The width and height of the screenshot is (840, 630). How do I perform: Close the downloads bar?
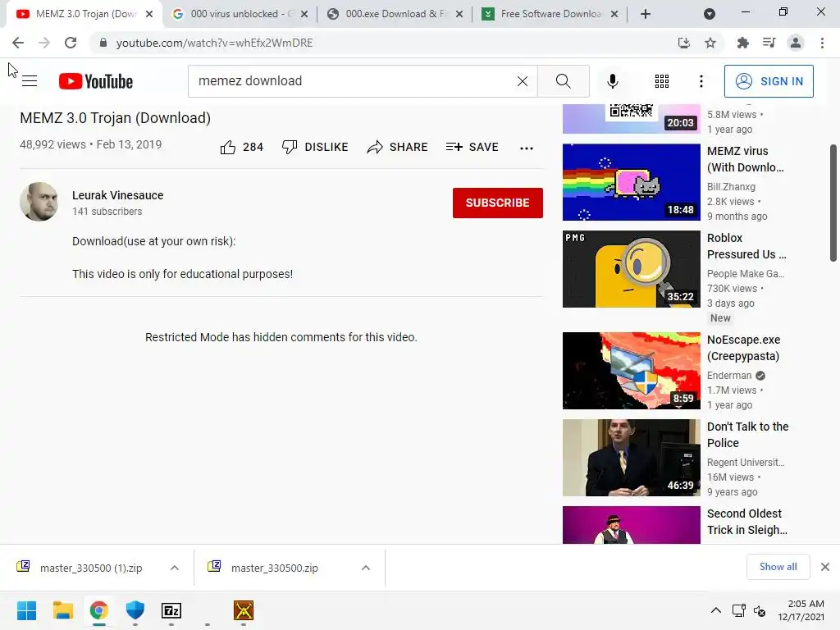[x=825, y=567]
